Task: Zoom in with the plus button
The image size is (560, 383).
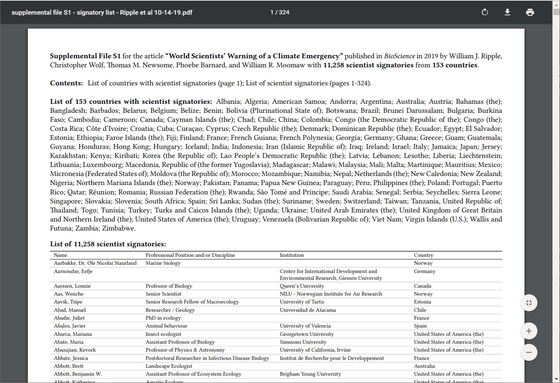Action: click(x=529, y=331)
